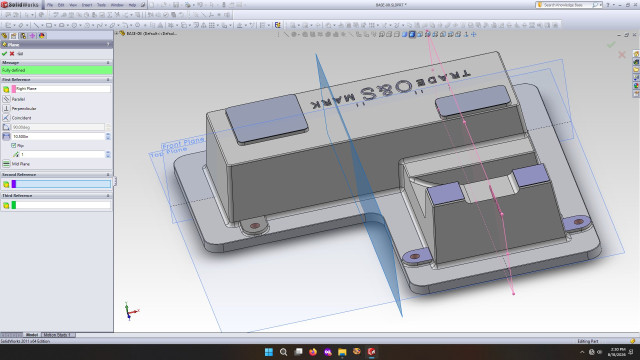
Task: Toggle the Flip checkbox
Action: point(13,145)
